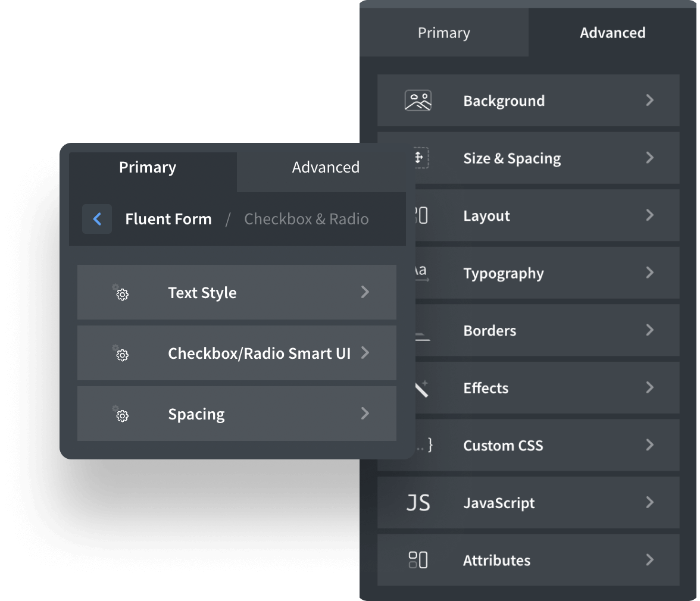Viewport: 700px width, 601px height.
Task: Expand the Layout settings chevron
Action: pos(650,215)
